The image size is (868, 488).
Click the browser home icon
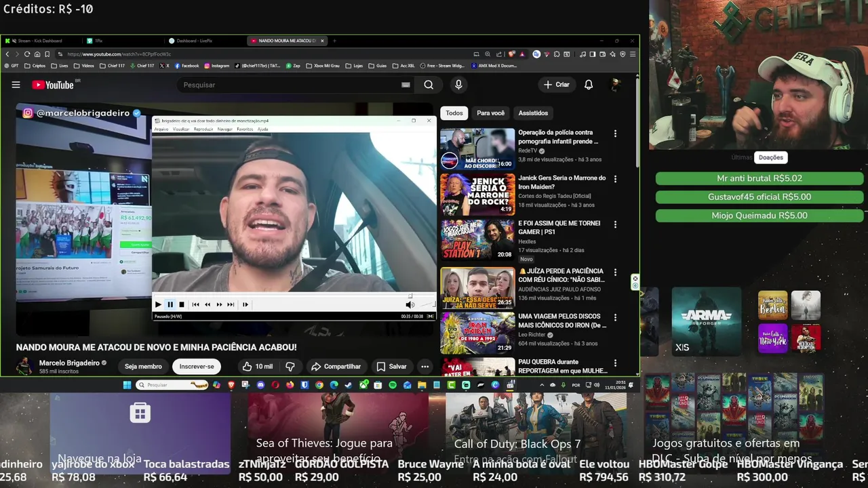pyautogui.click(x=37, y=54)
